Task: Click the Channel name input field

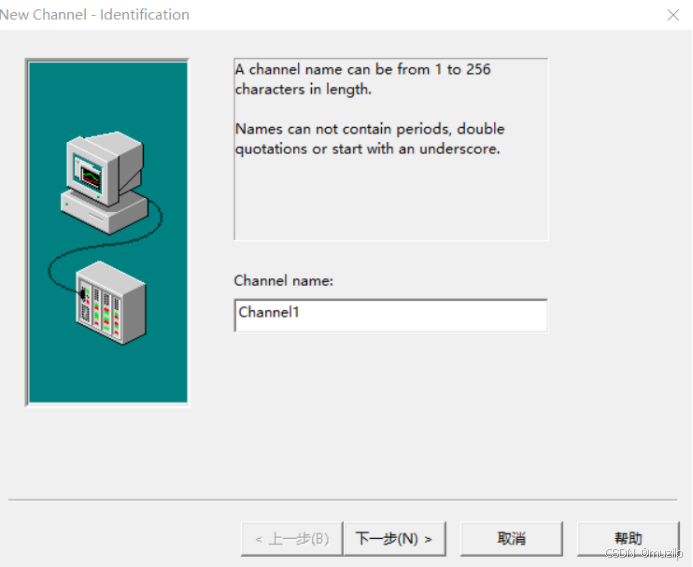Action: click(x=391, y=315)
